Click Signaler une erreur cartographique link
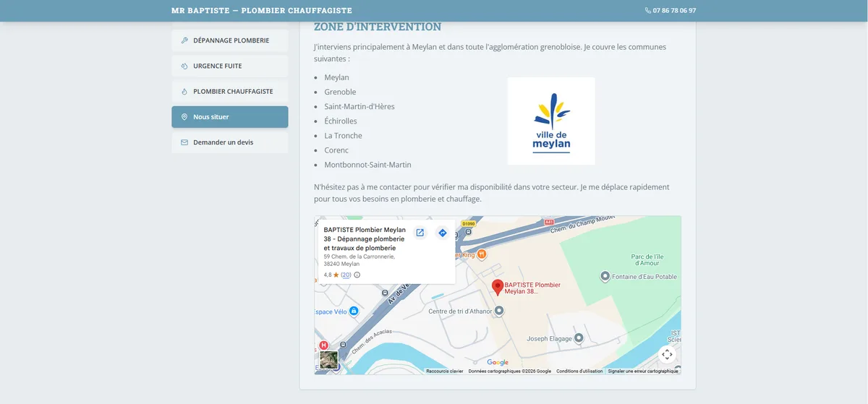The image size is (868, 404). [x=643, y=371]
